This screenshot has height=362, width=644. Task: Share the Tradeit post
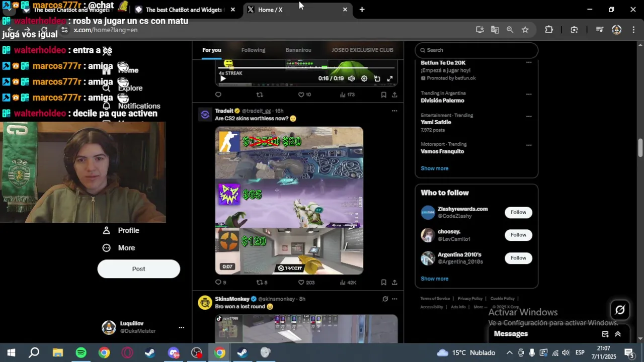tap(394, 283)
